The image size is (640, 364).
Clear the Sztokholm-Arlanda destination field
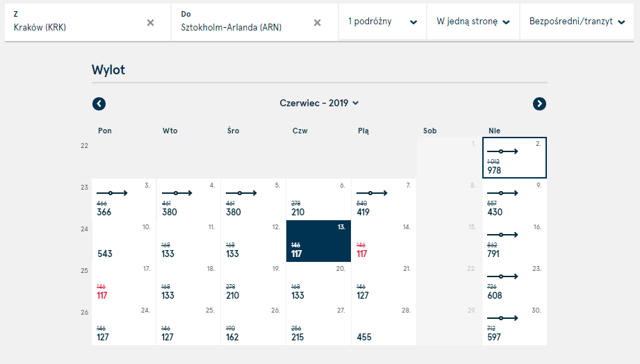[x=317, y=23]
